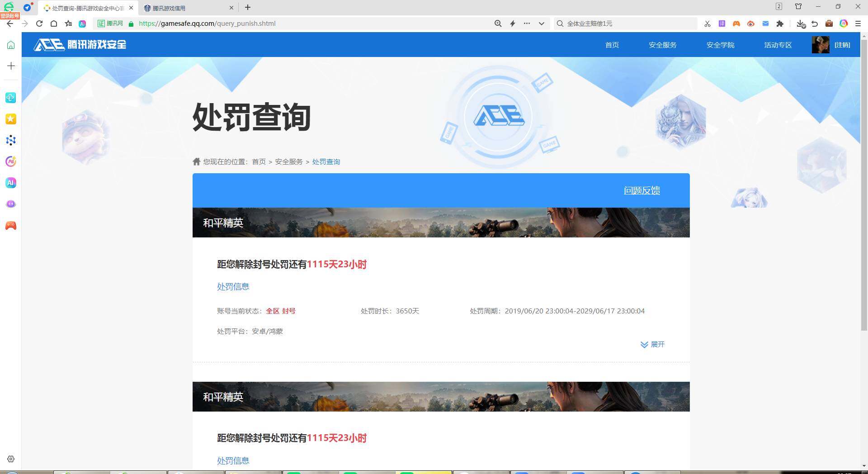Focus the search box with 全体业主赔偿1元
Viewport: 868px width, 474px height.
(625, 24)
